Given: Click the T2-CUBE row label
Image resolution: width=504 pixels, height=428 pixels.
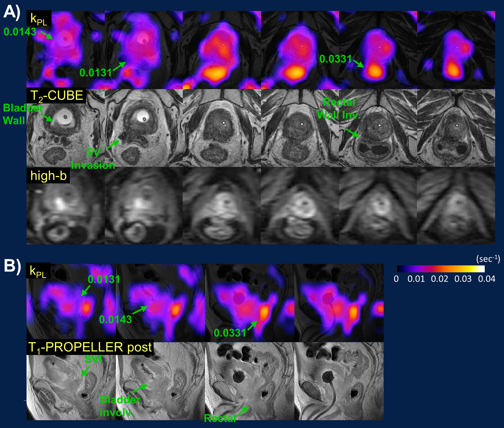Looking at the screenshot, I should point(56,96).
